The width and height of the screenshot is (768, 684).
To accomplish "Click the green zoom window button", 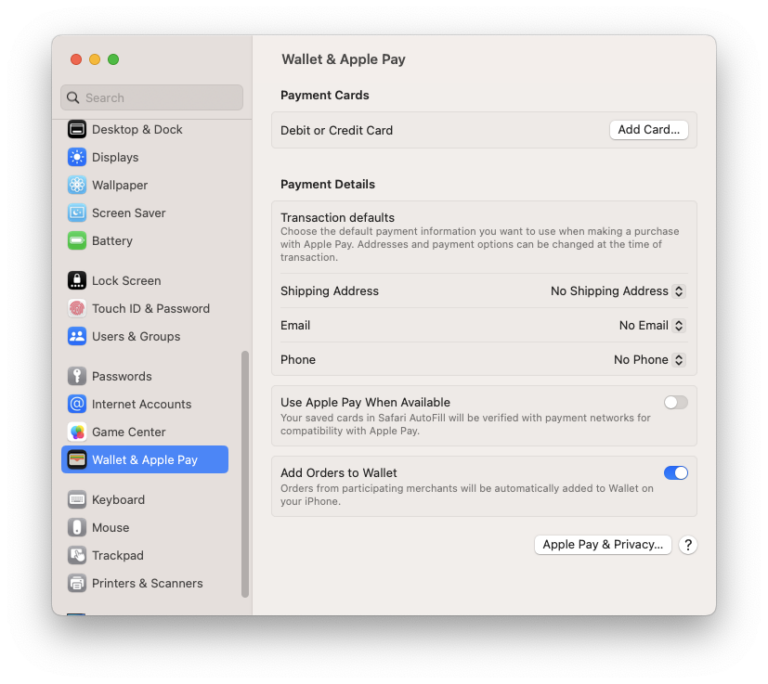I will click(x=113, y=59).
